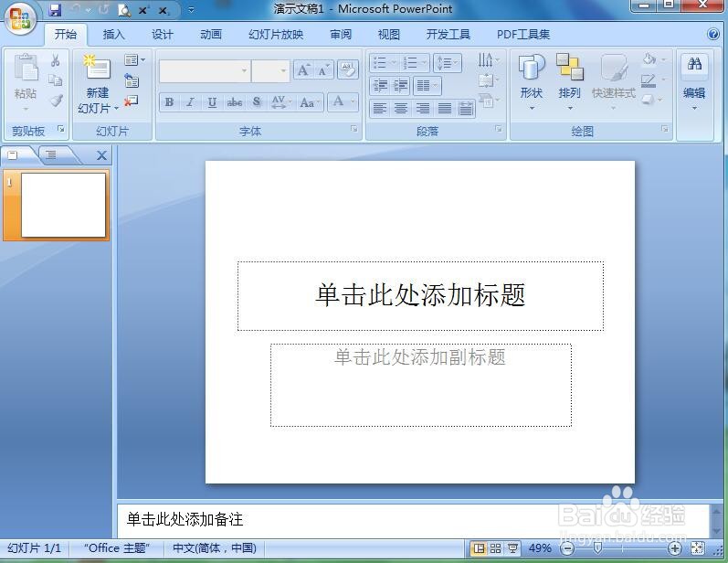Open Quick Styles gallery
The height and width of the screenshot is (563, 728).
pyautogui.click(x=613, y=81)
